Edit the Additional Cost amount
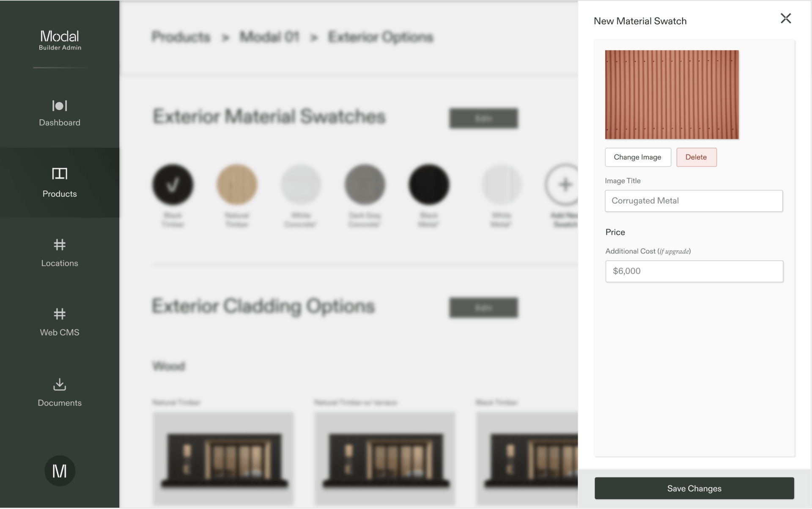 694,271
